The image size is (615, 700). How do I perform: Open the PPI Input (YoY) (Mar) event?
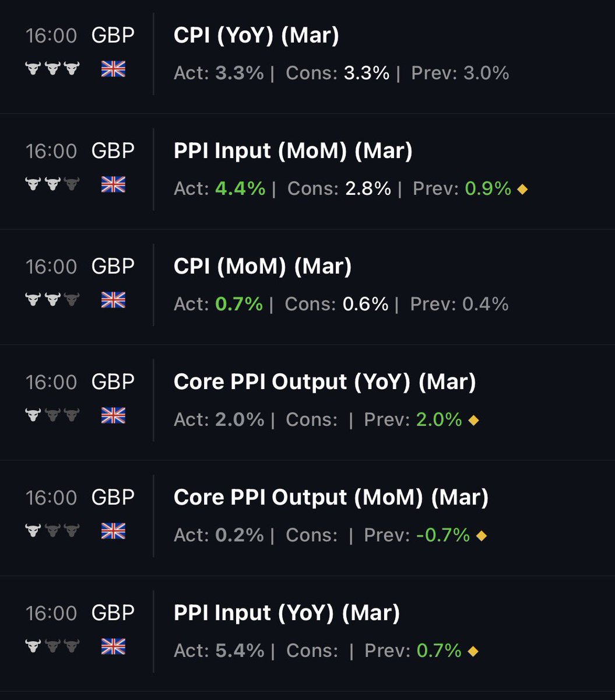[x=287, y=613]
